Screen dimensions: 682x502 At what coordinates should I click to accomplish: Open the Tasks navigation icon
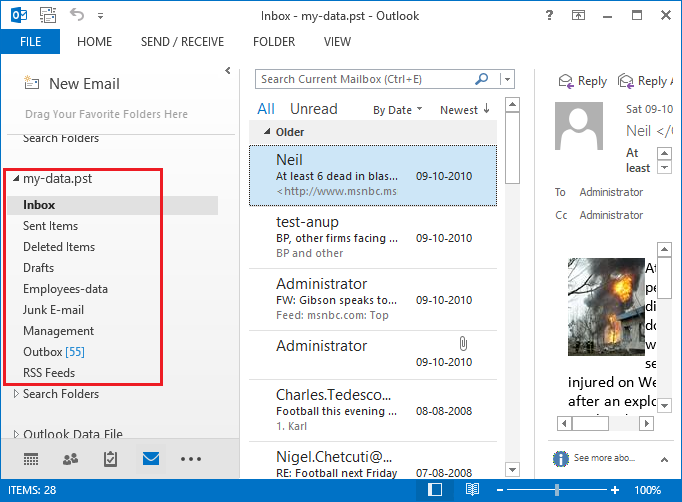pos(110,459)
